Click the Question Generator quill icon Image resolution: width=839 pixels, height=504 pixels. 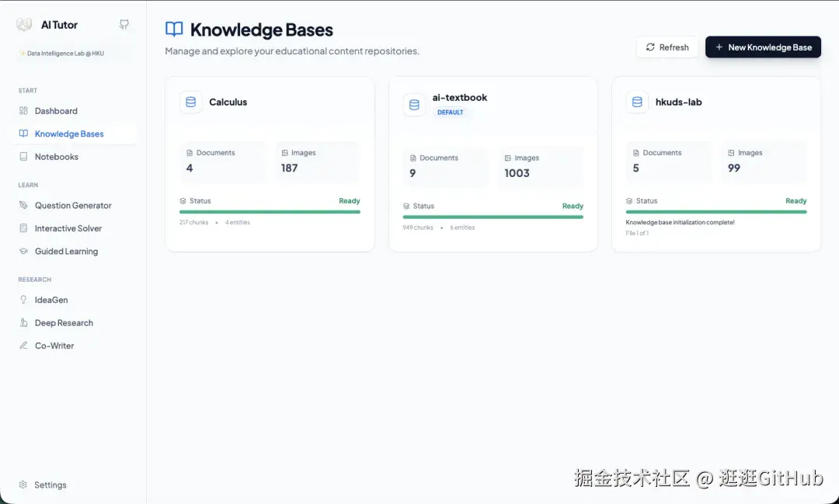24,205
